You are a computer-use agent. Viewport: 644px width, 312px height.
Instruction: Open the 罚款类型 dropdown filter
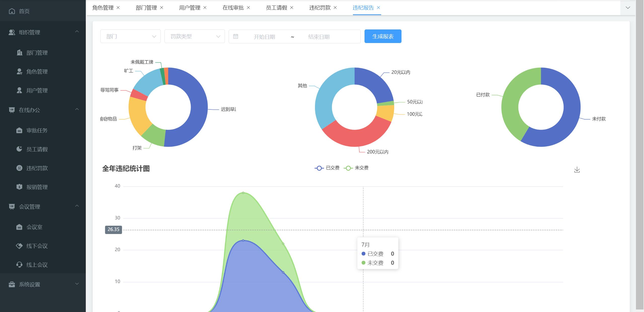[194, 36]
